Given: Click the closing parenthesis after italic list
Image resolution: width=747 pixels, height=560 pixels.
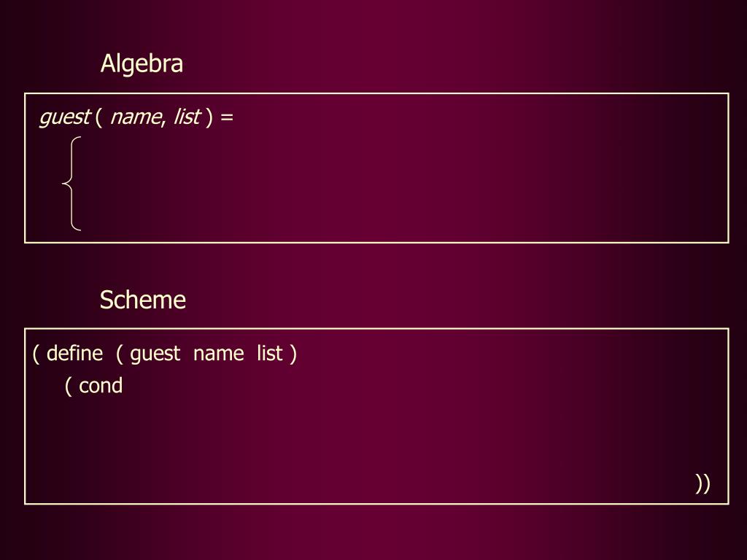Looking at the screenshot, I should pyautogui.click(x=209, y=117).
